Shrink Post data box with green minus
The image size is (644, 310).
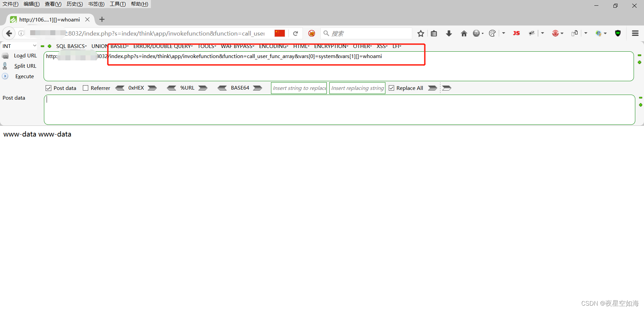click(x=640, y=98)
